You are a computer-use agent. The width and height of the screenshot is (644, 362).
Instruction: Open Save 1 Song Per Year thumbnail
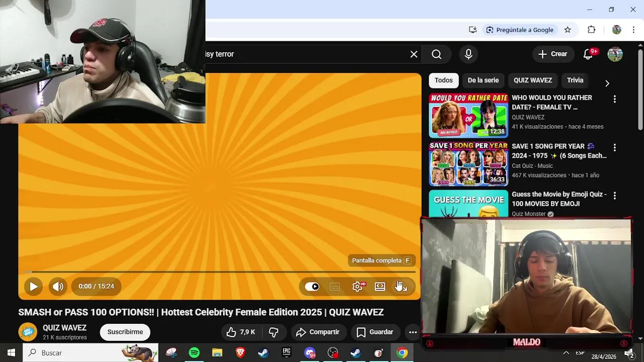coord(468,164)
